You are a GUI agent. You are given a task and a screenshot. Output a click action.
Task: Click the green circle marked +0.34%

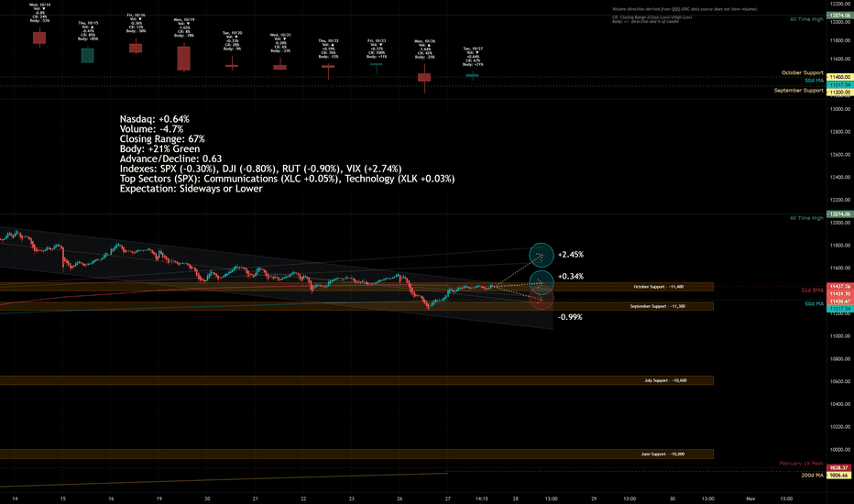(x=542, y=282)
